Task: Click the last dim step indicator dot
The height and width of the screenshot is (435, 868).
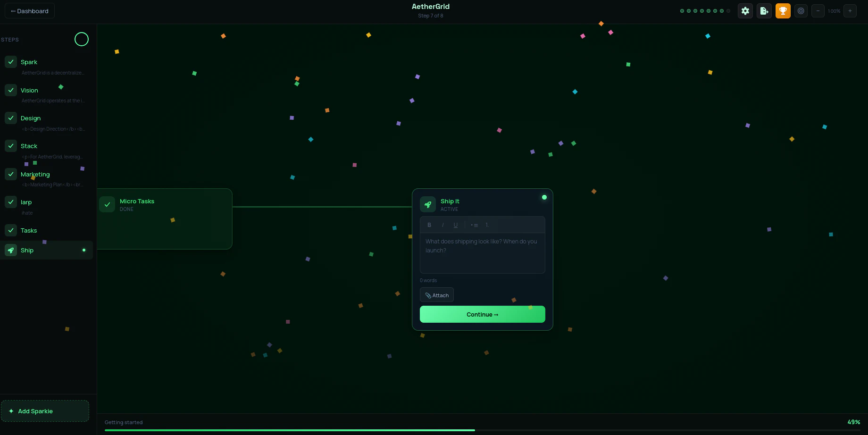Action: click(x=728, y=11)
